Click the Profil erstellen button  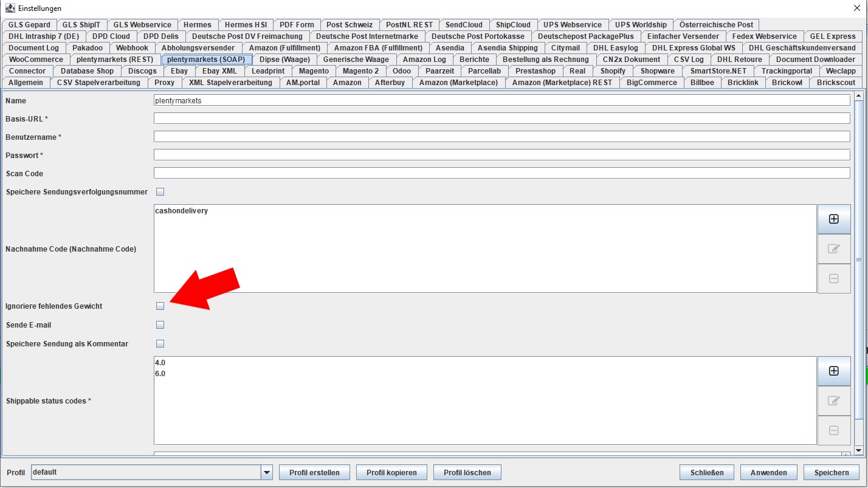click(x=315, y=472)
